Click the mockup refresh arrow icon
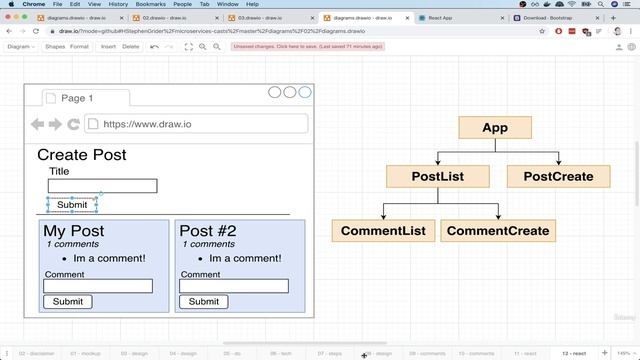Screen dimensions: 640x360 coord(73,124)
